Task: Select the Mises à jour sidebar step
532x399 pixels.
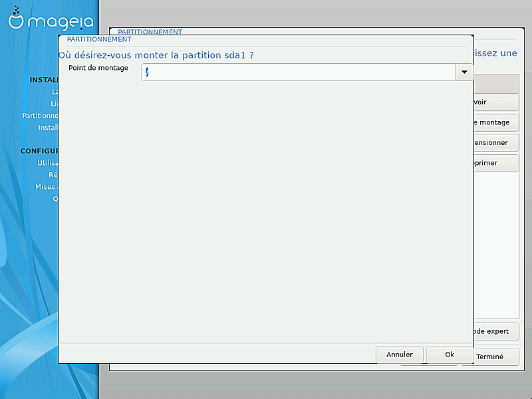Action: click(47, 187)
